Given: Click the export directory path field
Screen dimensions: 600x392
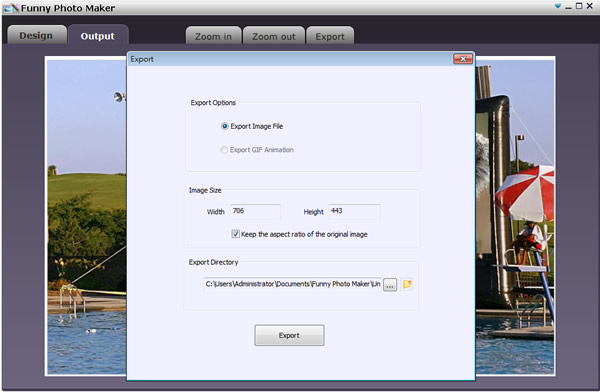Looking at the screenshot, I should 293,284.
